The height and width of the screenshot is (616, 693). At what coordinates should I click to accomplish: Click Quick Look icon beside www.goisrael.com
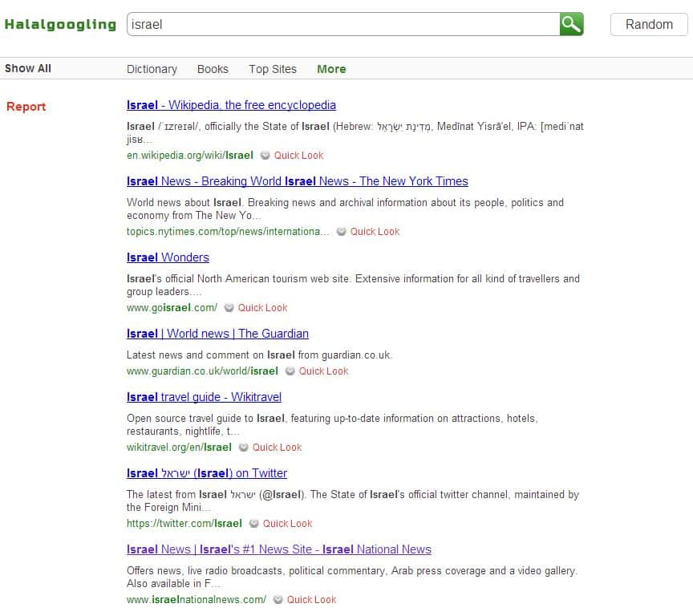click(229, 307)
